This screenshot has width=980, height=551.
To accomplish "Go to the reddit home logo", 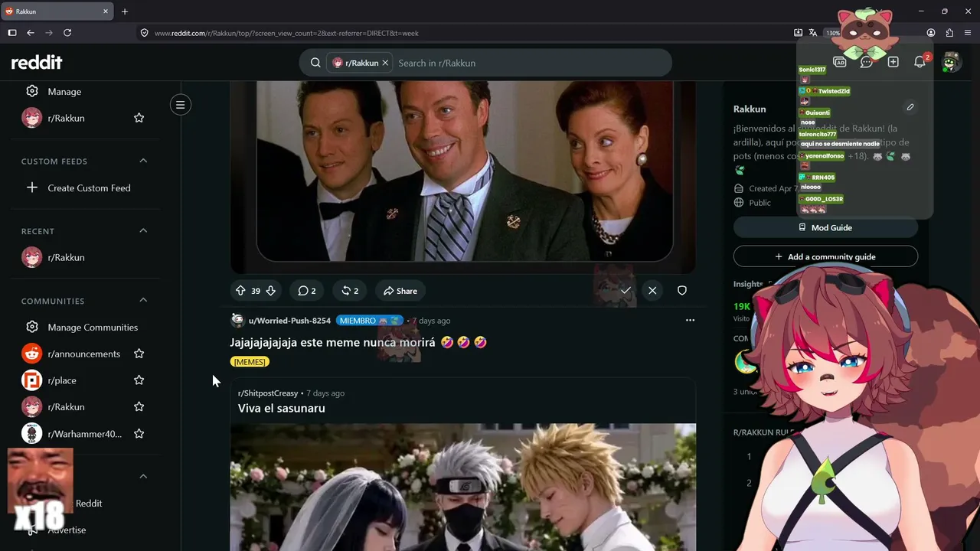I will pyautogui.click(x=37, y=63).
